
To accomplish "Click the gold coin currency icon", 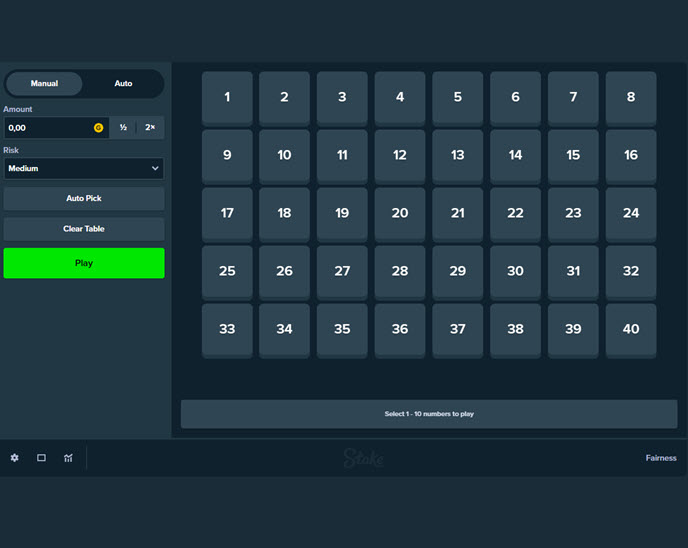I will click(x=98, y=128).
